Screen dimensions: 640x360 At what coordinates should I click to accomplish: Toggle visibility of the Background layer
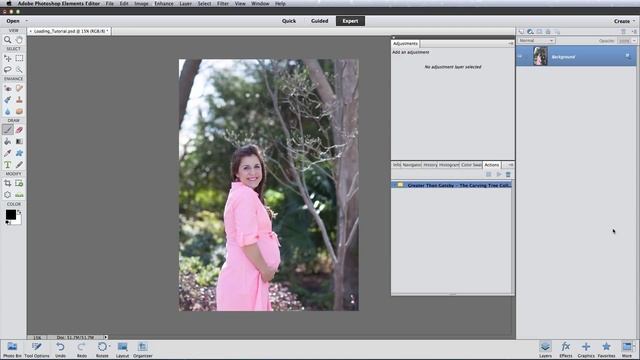tap(520, 56)
